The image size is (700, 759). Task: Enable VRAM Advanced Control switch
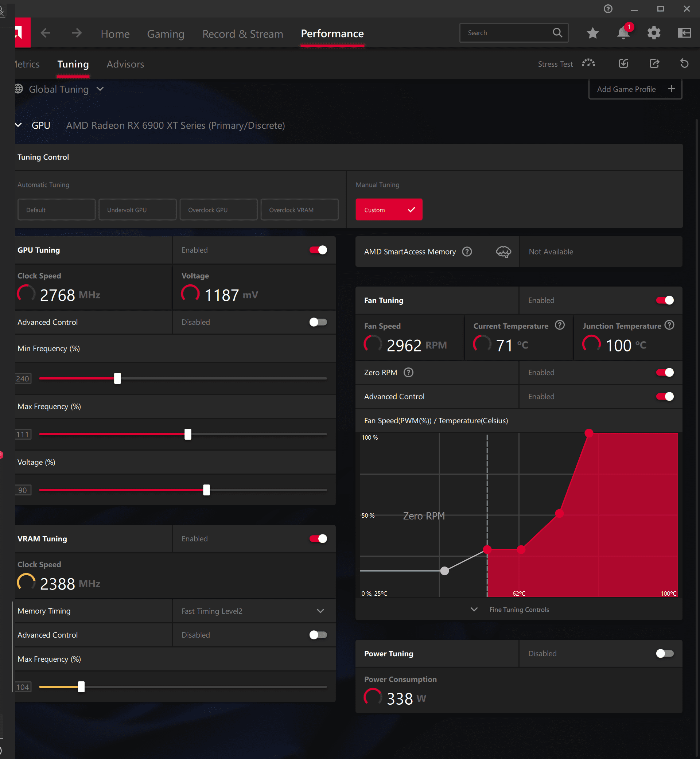point(318,635)
